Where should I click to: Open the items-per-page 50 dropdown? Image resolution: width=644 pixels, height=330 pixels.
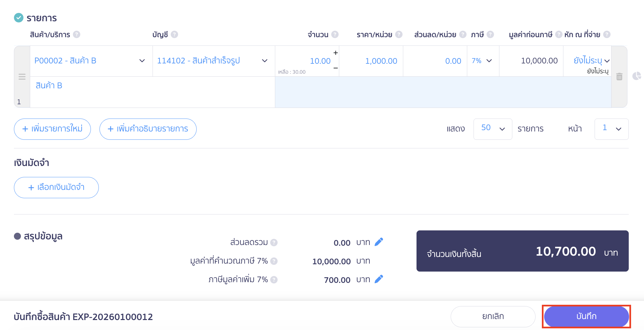[493, 129]
